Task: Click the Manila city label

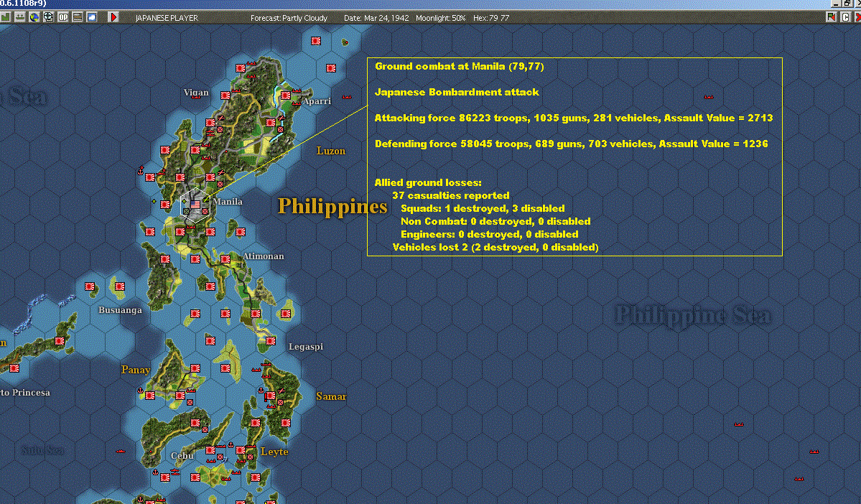Action: [x=228, y=202]
